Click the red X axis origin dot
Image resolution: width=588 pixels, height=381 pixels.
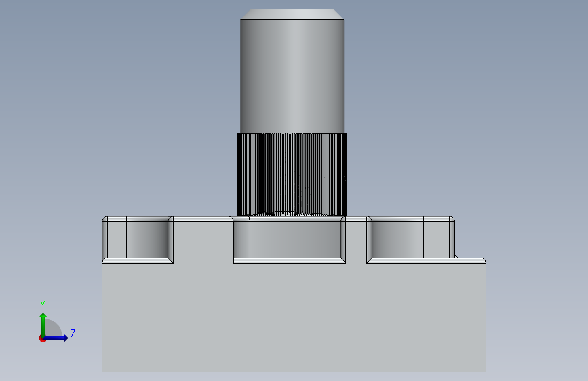pos(42,338)
